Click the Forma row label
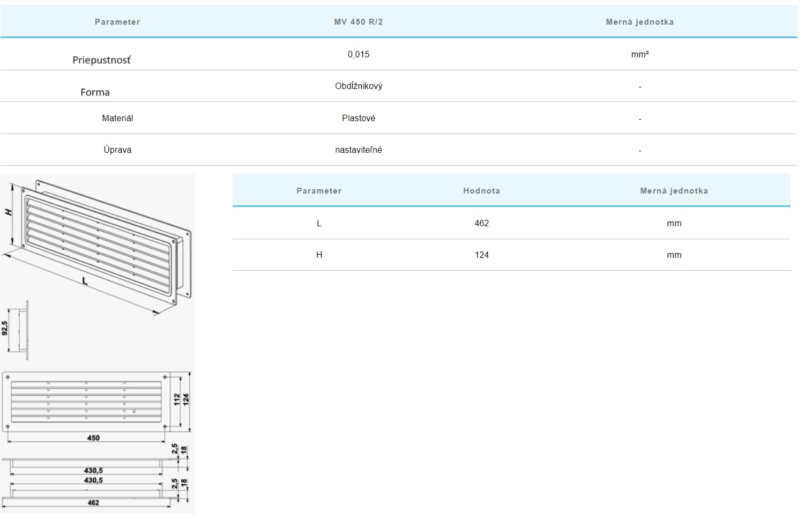The image size is (812, 526). click(x=95, y=92)
